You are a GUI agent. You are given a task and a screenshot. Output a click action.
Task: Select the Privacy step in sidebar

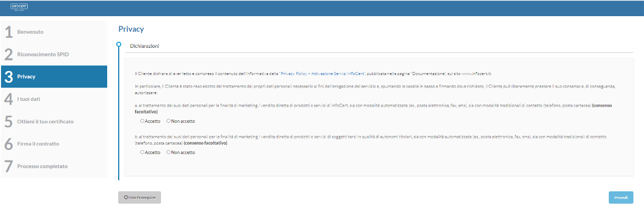26,77
